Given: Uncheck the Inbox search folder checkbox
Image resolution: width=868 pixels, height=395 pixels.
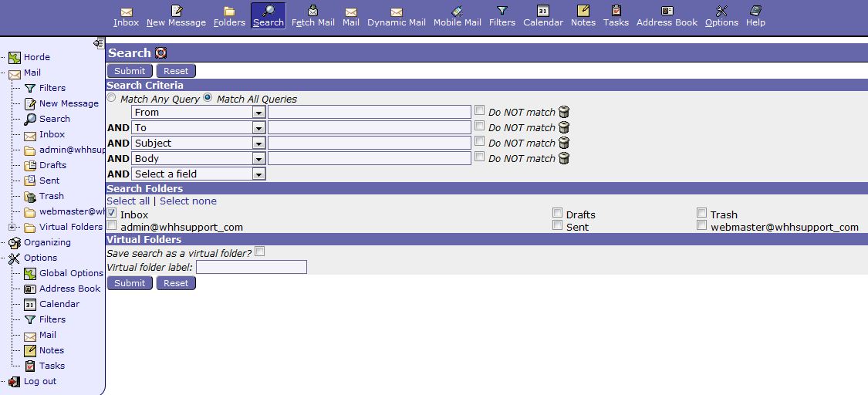Looking at the screenshot, I should tap(112, 213).
